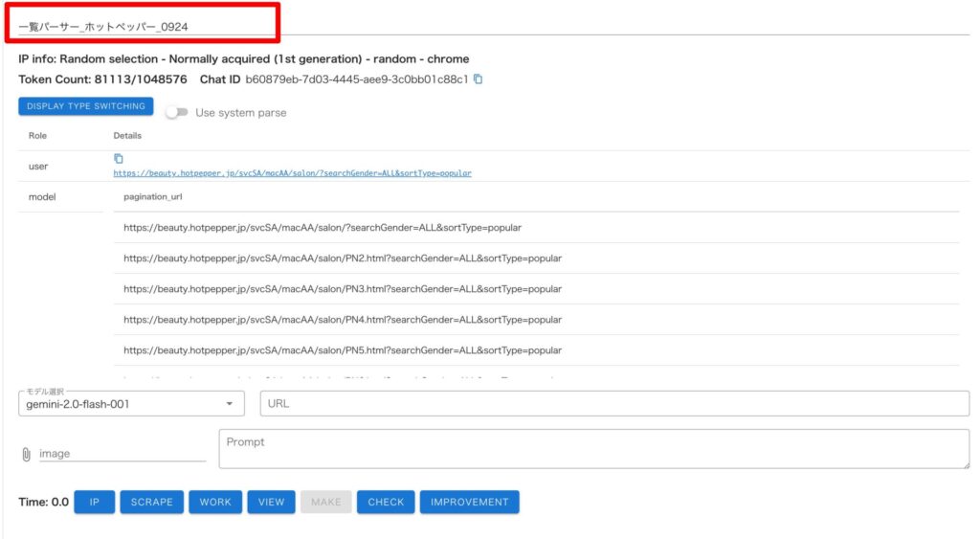Open the gemini-2.0-flash-001 model dropdown
The width and height of the screenshot is (980, 539).
click(130, 404)
